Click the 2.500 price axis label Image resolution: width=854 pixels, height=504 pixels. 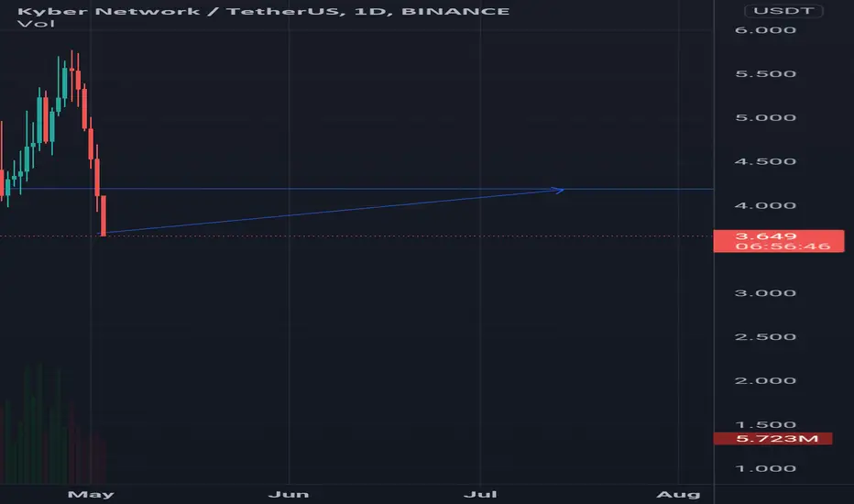point(765,336)
